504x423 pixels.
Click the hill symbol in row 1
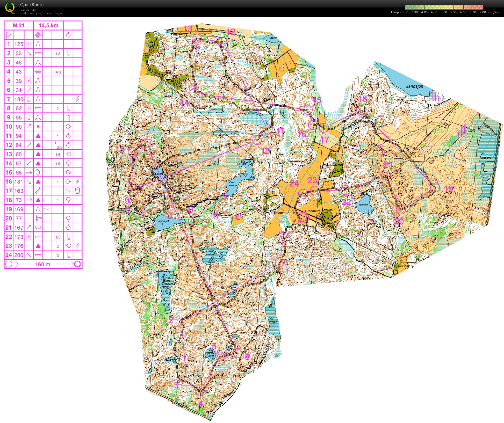coord(38,44)
